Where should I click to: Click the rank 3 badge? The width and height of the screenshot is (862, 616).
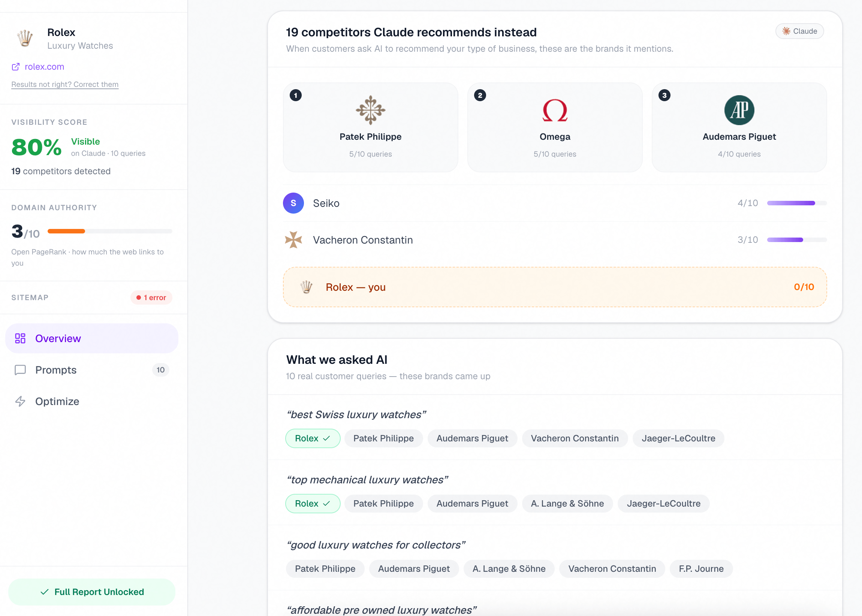(664, 95)
